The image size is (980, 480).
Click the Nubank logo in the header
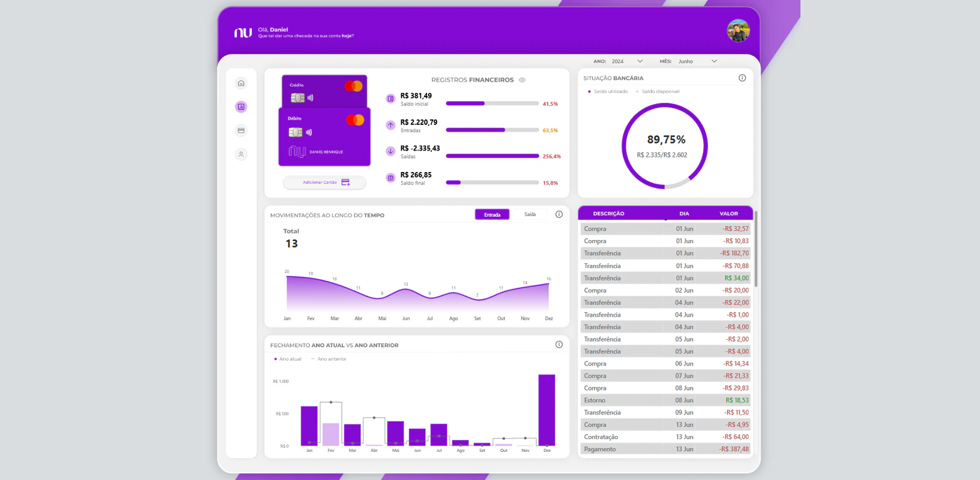point(243,32)
